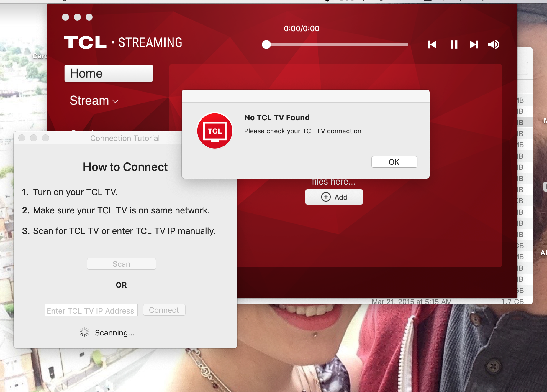This screenshot has height=392, width=547.
Task: Click OK in No TCL TV Found dialog
Action: 394,162
